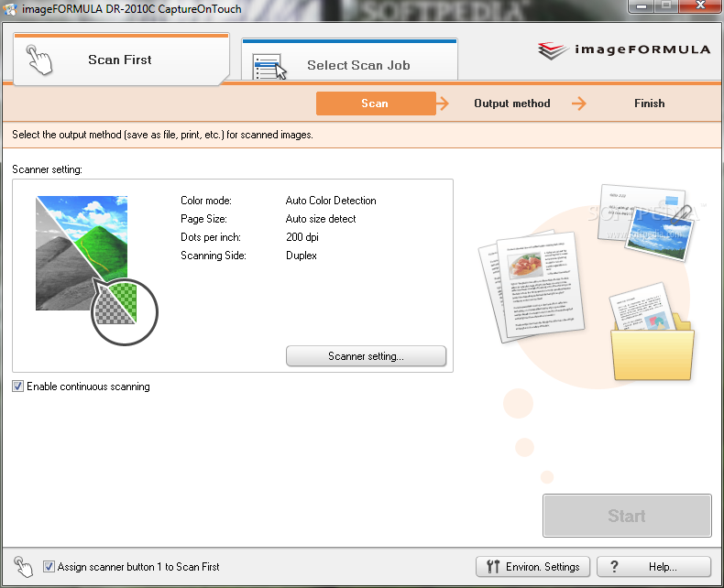Click the job list icon on Select Scan Job
Screen dimensions: 724x588
tap(269, 67)
